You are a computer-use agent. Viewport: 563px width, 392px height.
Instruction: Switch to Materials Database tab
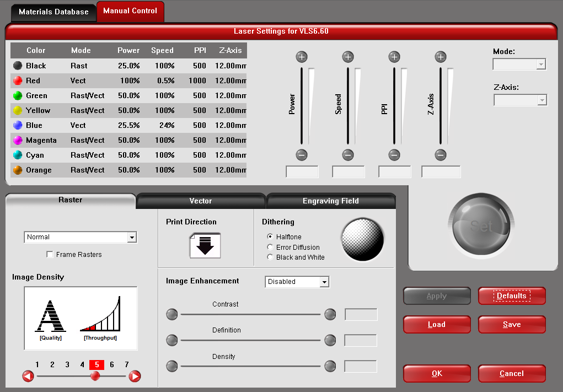tap(53, 12)
